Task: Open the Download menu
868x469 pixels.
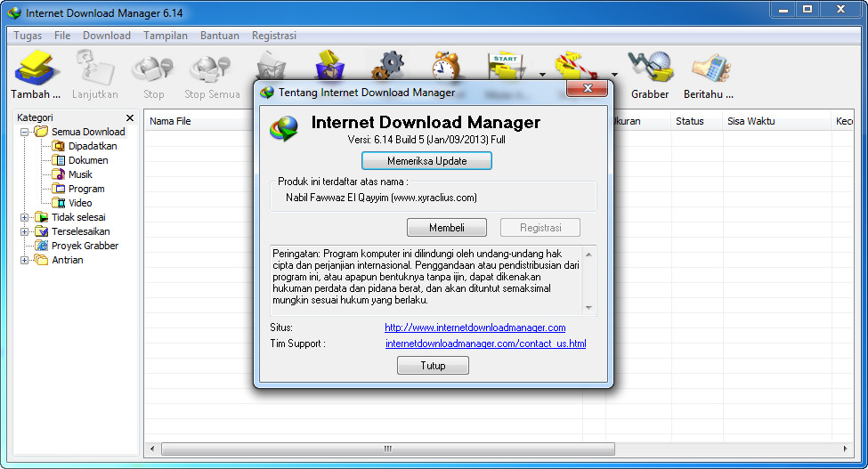Action: click(107, 36)
